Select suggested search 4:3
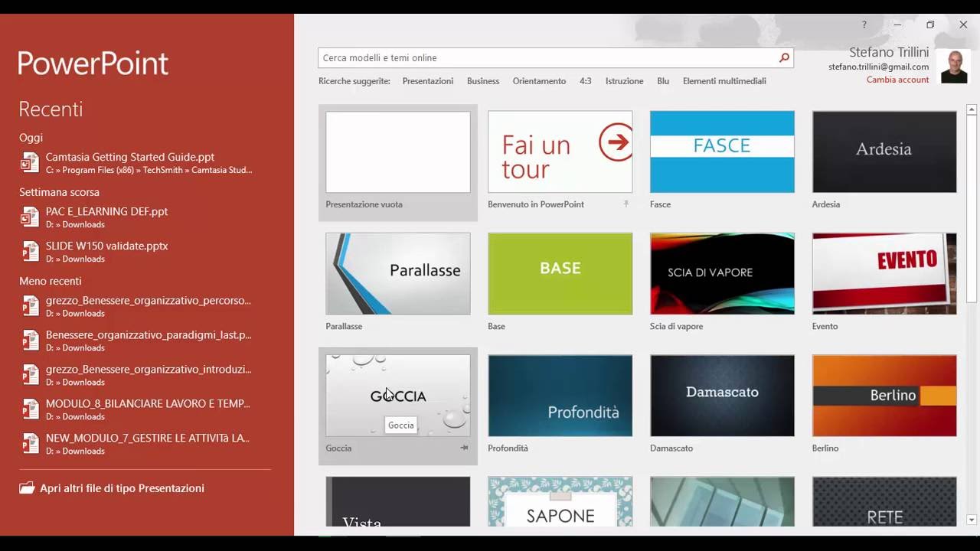 point(586,81)
